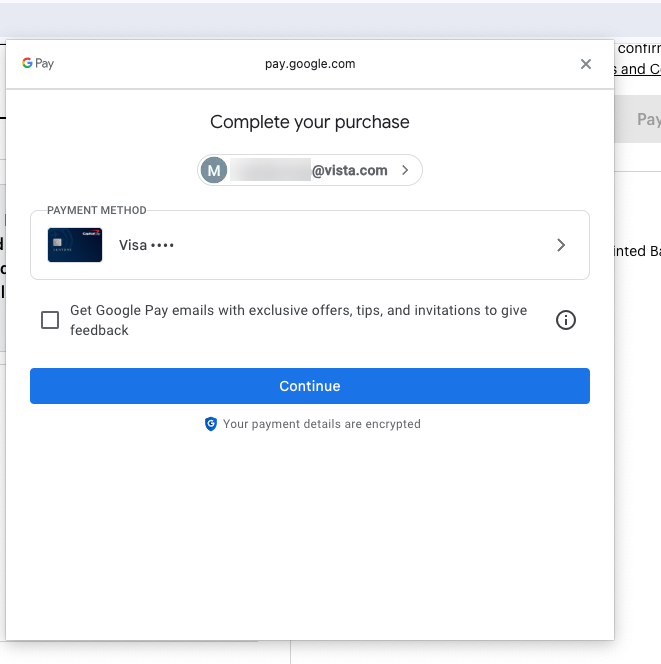This screenshot has width=661, height=664.
Task: Open the Visa payment method row
Action: click(310, 245)
